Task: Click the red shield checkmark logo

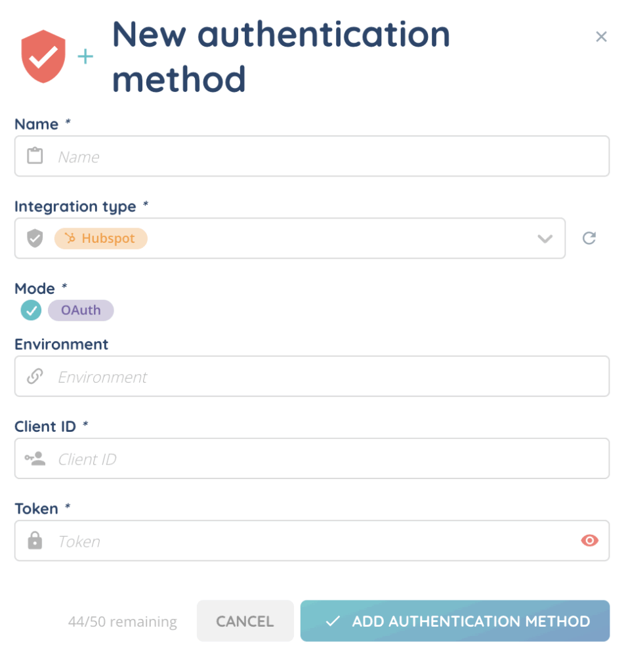Action: [x=43, y=56]
